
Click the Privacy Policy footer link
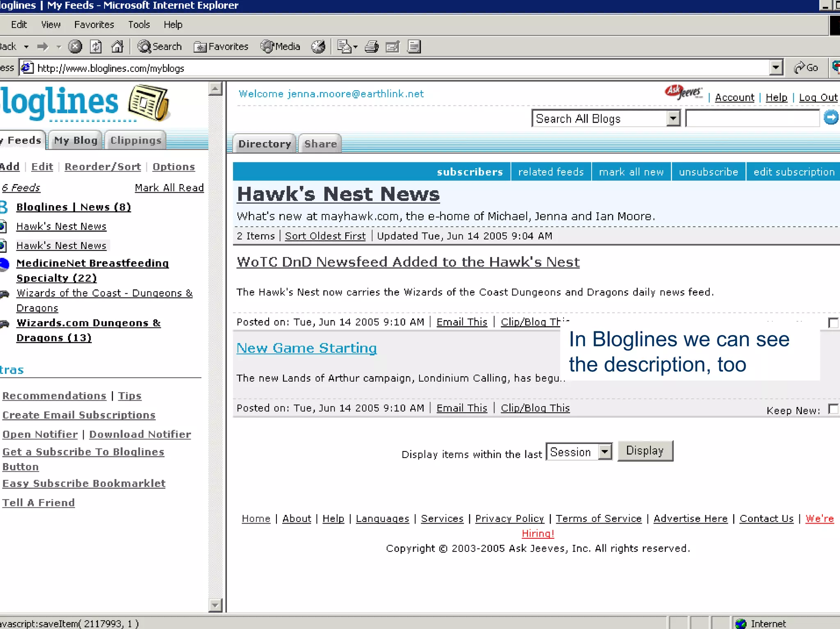[509, 519]
